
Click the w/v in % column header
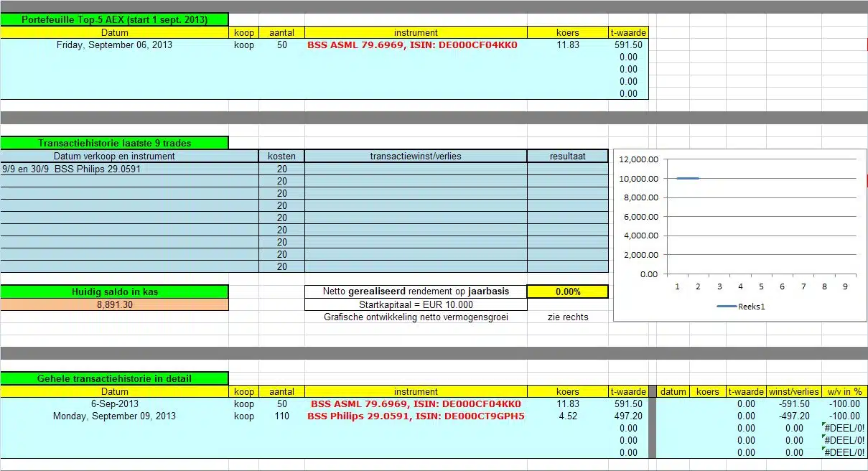[843, 391]
